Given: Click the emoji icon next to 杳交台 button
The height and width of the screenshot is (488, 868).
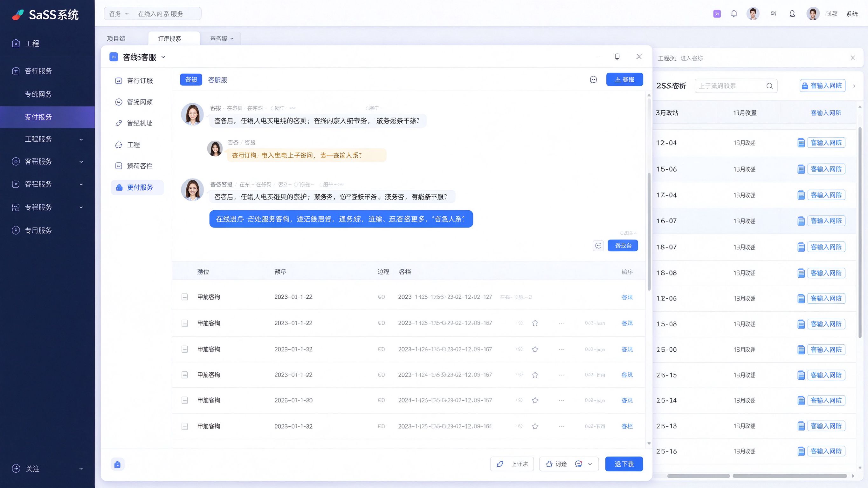Looking at the screenshot, I should [x=598, y=246].
